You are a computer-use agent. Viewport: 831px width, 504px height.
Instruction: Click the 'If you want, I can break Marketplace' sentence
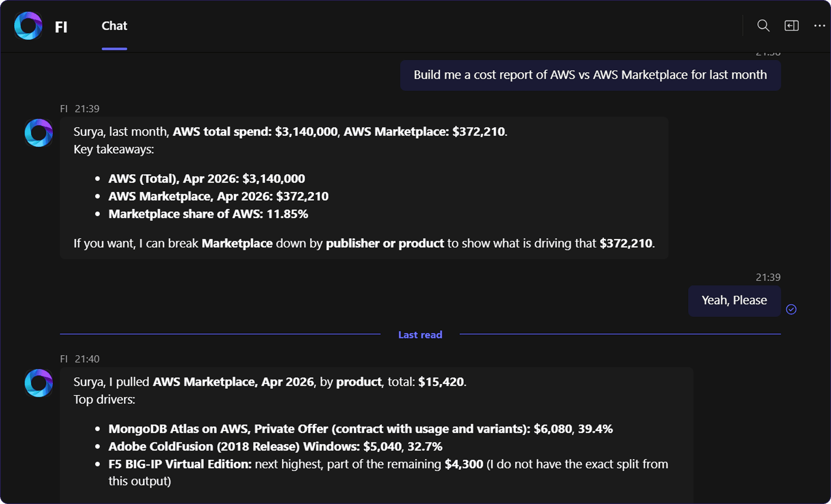coord(364,244)
